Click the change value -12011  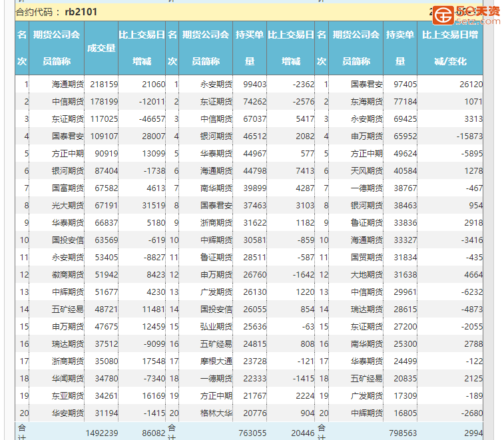click(x=152, y=102)
